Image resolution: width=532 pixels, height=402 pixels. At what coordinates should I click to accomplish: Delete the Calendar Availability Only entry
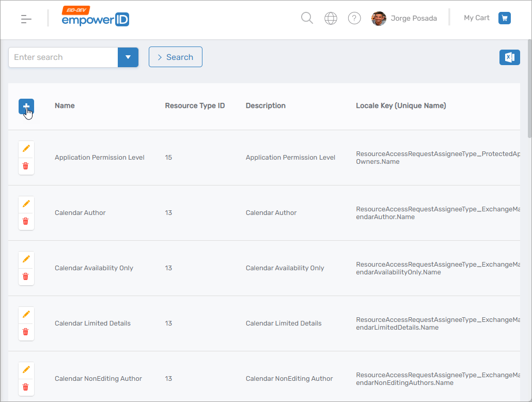(x=26, y=277)
